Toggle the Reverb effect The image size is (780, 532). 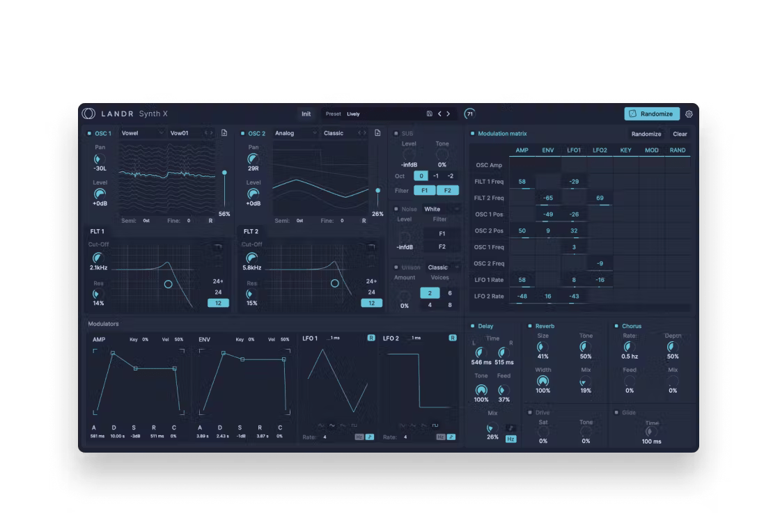point(530,326)
